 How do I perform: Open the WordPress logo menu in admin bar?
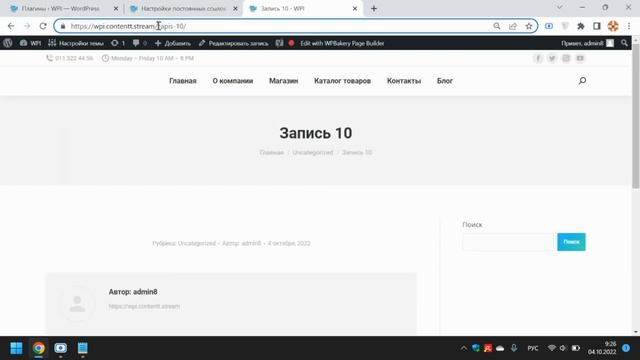pyautogui.click(x=8, y=43)
